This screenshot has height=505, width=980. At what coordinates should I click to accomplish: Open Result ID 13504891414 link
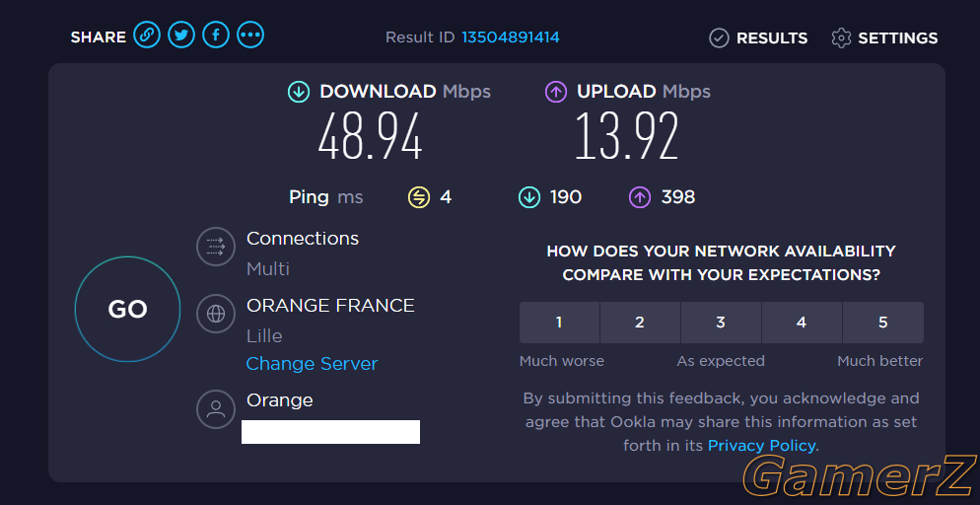click(x=511, y=37)
